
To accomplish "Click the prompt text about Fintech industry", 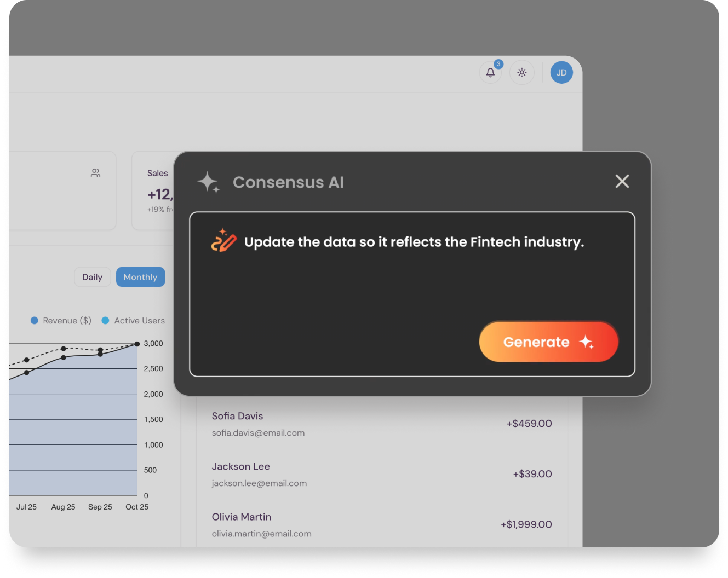I will click(x=414, y=242).
